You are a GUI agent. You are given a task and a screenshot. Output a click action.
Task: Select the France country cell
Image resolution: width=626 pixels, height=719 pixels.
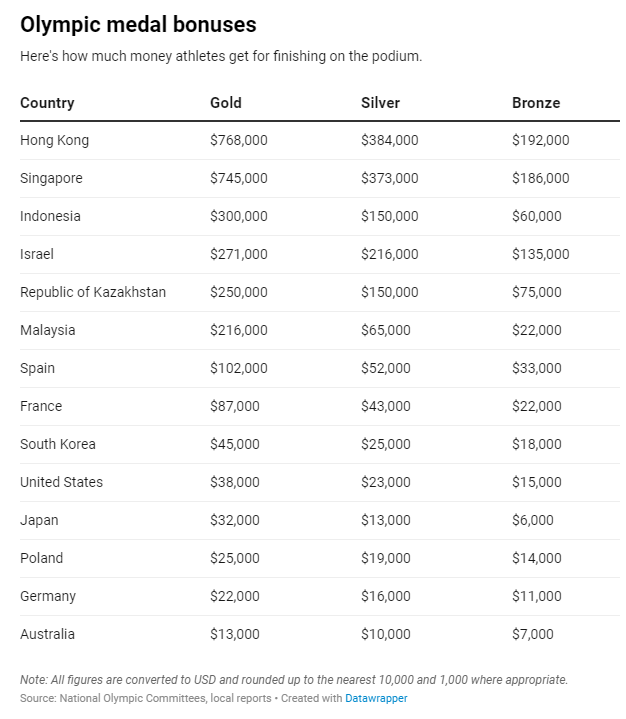click(41, 407)
